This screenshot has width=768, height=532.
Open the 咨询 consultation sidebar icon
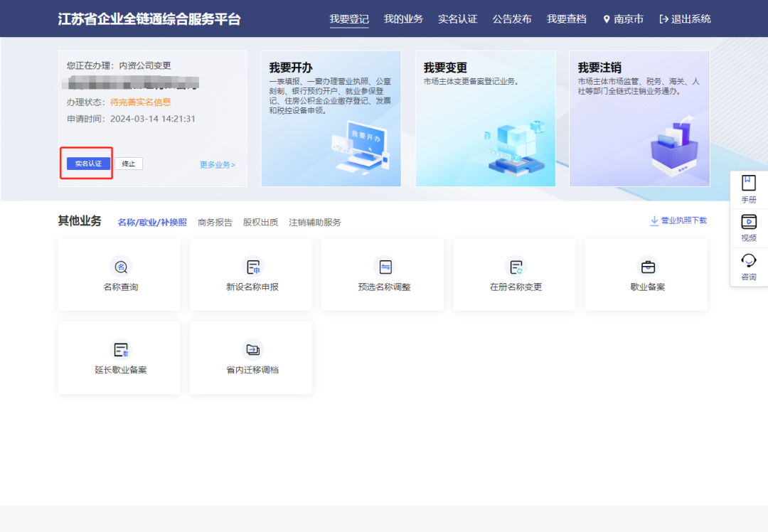pos(749,270)
